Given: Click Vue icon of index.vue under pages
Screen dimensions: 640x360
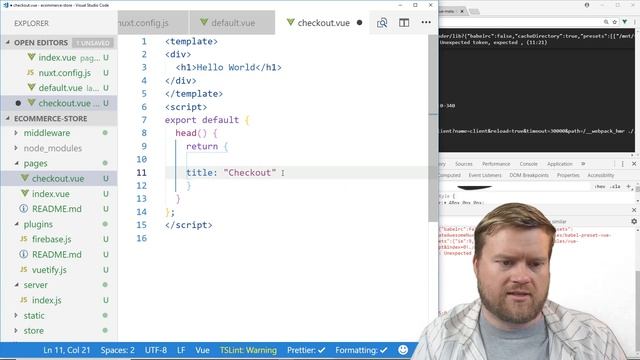Looking at the screenshot, I should click(x=25, y=193).
